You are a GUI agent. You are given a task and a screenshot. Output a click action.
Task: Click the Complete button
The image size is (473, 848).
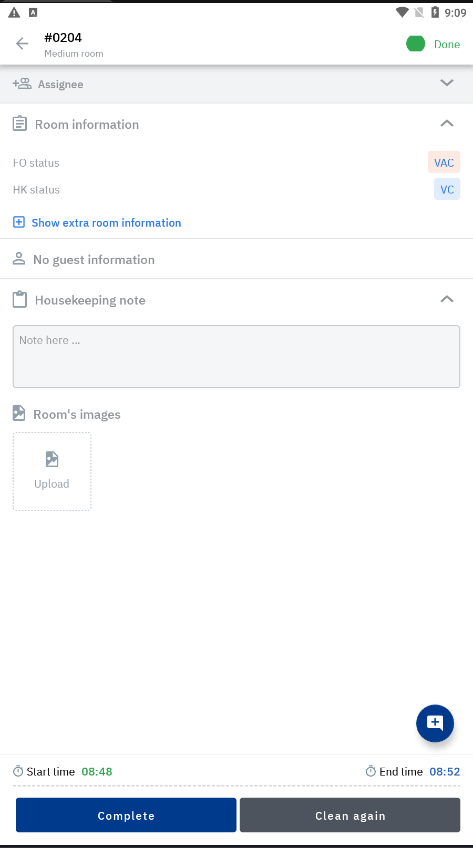pyautogui.click(x=126, y=815)
